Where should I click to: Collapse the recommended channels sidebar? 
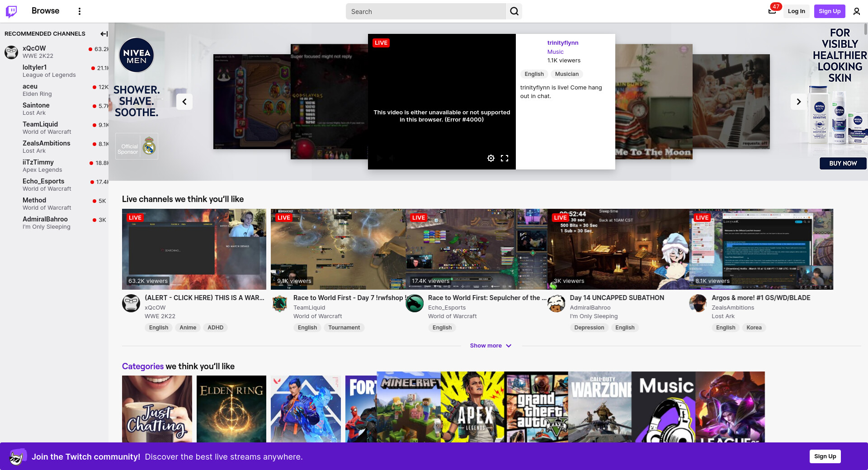click(x=104, y=34)
